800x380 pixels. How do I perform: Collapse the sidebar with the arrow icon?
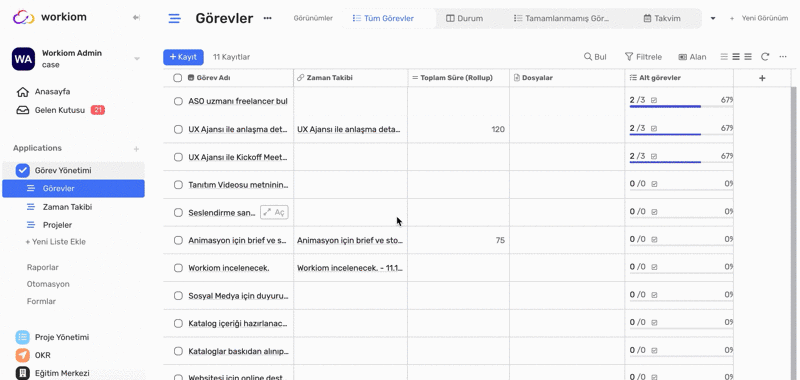click(136, 17)
